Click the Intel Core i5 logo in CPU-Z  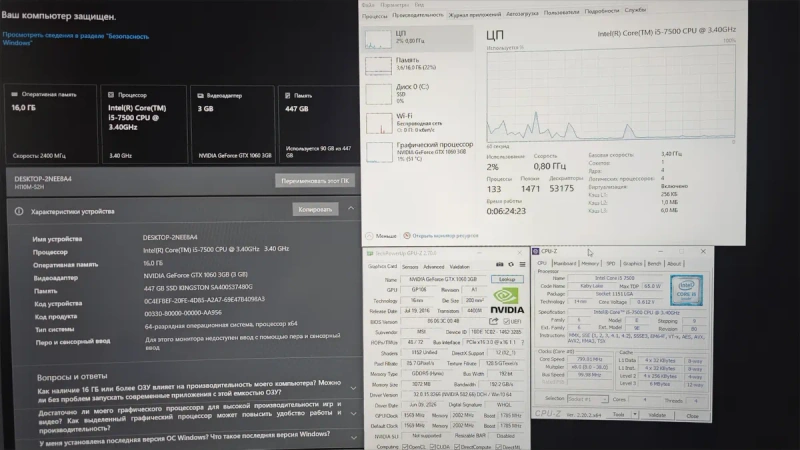(686, 290)
